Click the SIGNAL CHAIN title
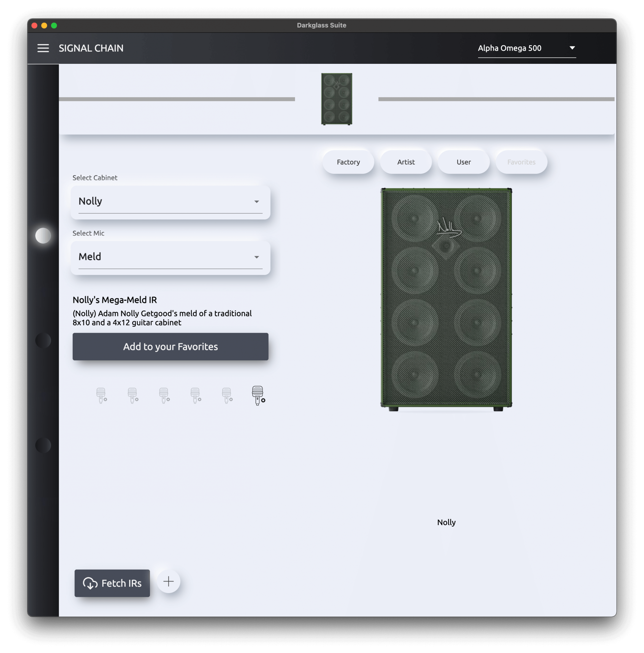The height and width of the screenshot is (653, 644). point(91,48)
